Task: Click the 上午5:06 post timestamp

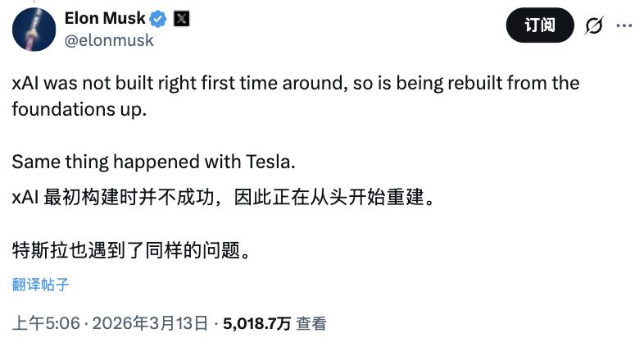Action: click(x=47, y=323)
